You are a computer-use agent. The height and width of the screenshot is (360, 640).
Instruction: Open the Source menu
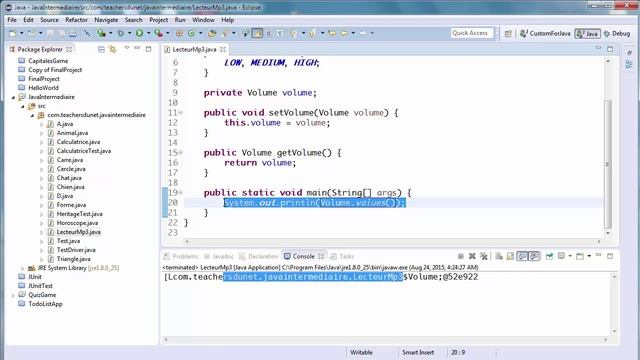(49, 20)
